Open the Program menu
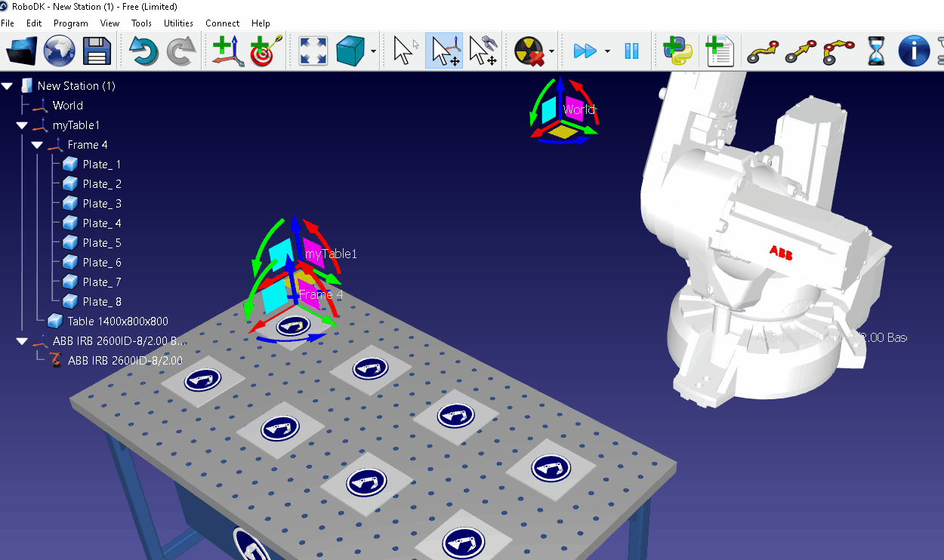944x560 pixels. 71,23
